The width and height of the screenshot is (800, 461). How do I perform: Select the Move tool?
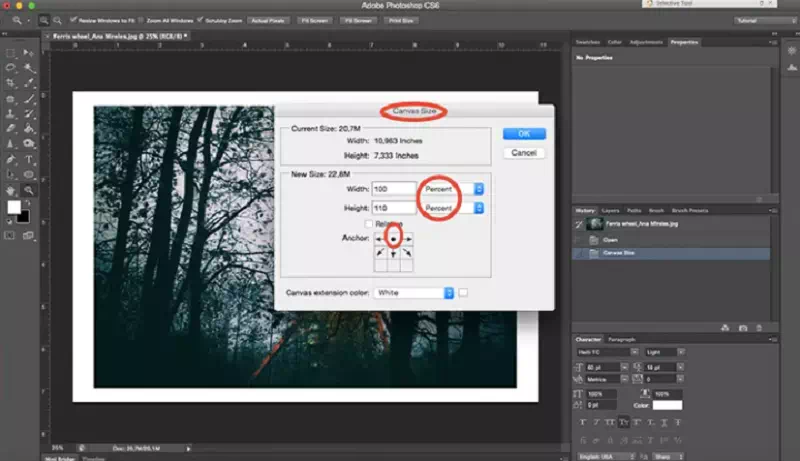29,53
